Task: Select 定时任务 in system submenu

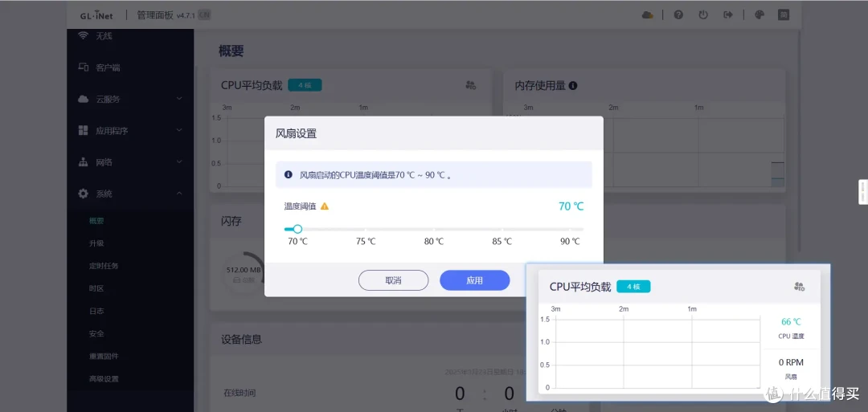Action: click(x=104, y=266)
